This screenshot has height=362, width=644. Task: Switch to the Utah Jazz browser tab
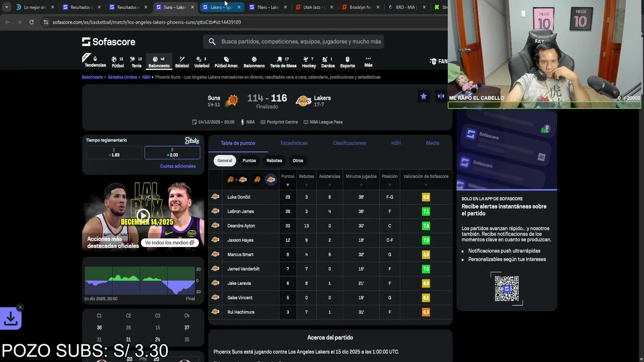pos(314,7)
